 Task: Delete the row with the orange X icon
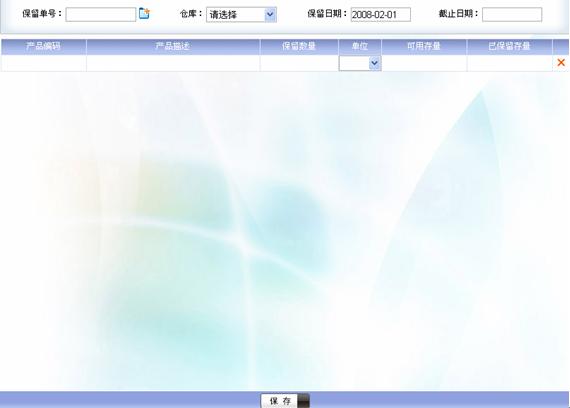(561, 63)
